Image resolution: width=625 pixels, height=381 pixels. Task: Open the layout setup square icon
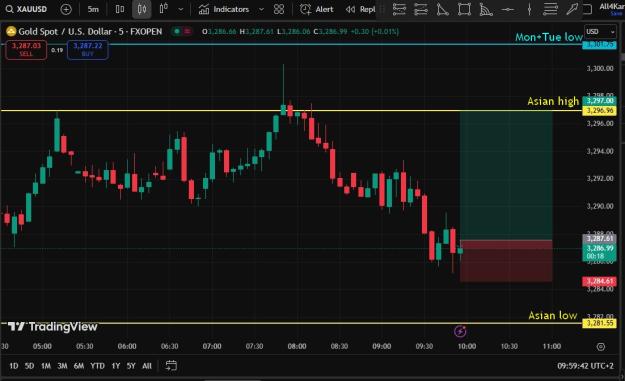(x=588, y=9)
